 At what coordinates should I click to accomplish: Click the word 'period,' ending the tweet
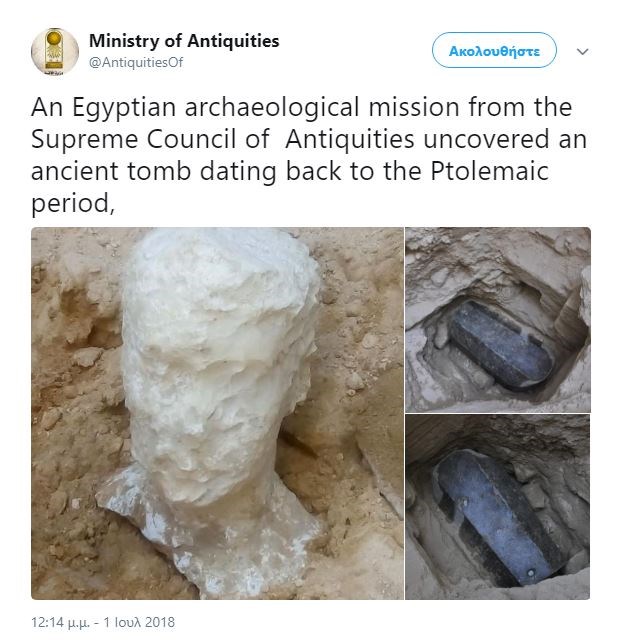click(x=73, y=204)
